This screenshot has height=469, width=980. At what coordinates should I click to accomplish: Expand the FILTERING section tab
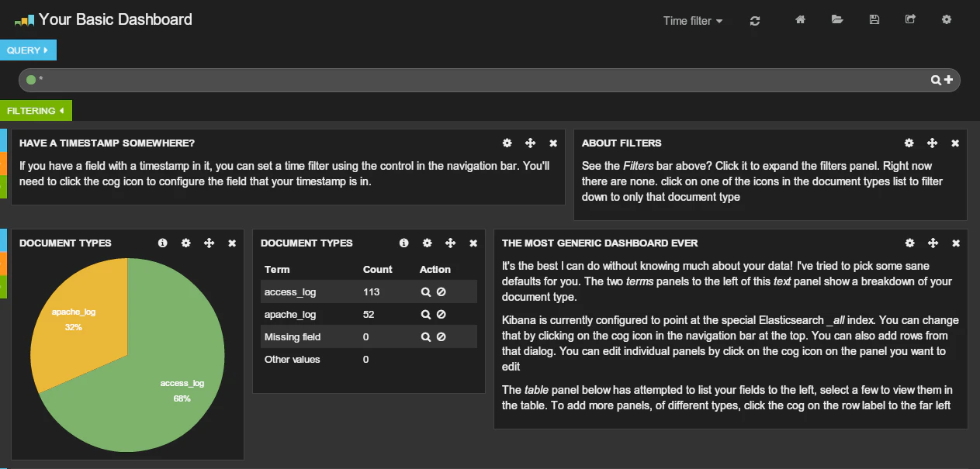[36, 111]
